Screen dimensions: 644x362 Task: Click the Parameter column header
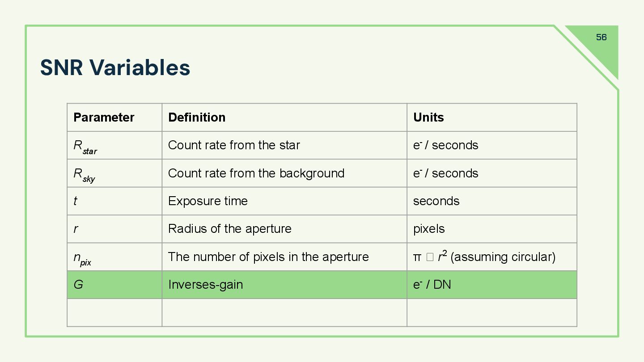tap(114, 118)
